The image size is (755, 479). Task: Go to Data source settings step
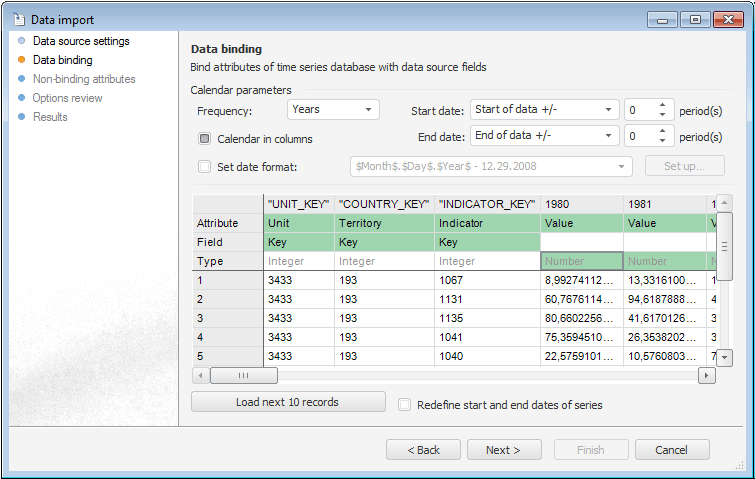pos(81,42)
